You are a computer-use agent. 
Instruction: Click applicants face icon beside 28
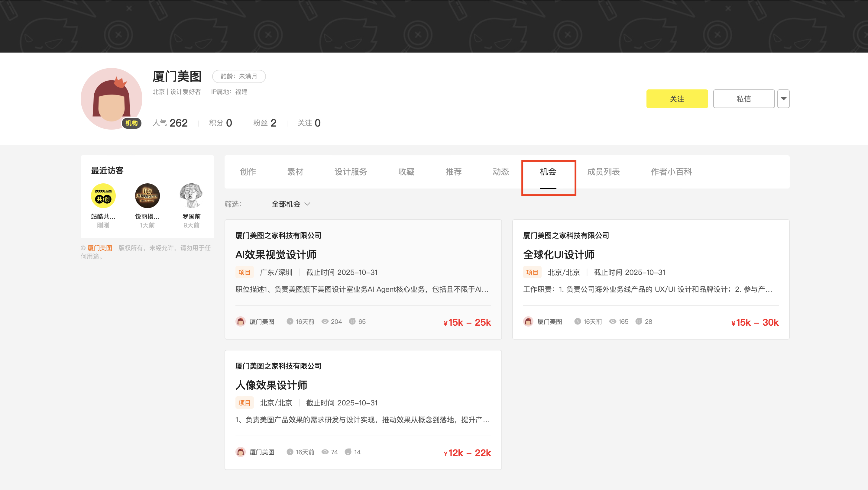coord(639,321)
